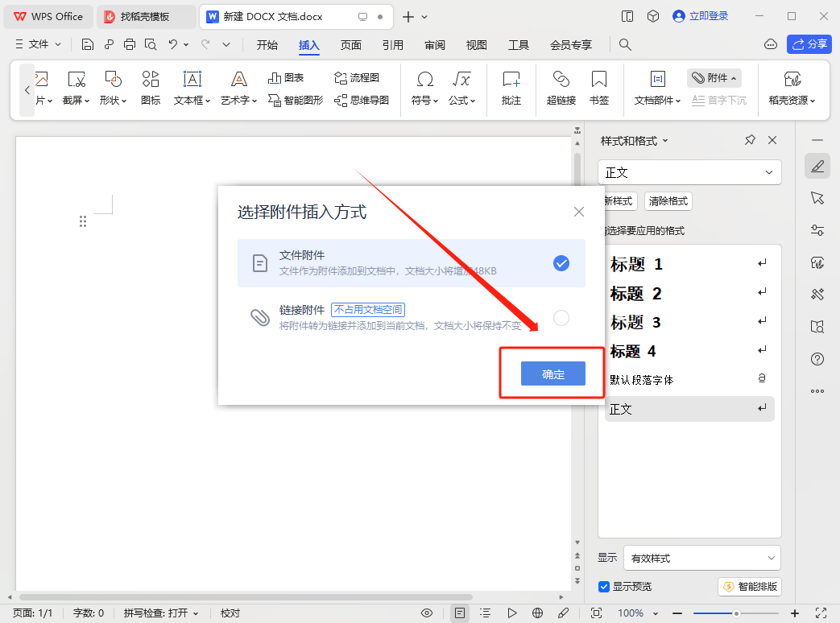This screenshot has width=840, height=623.
Task: Switch to page layout view in status bar
Action: click(x=460, y=613)
